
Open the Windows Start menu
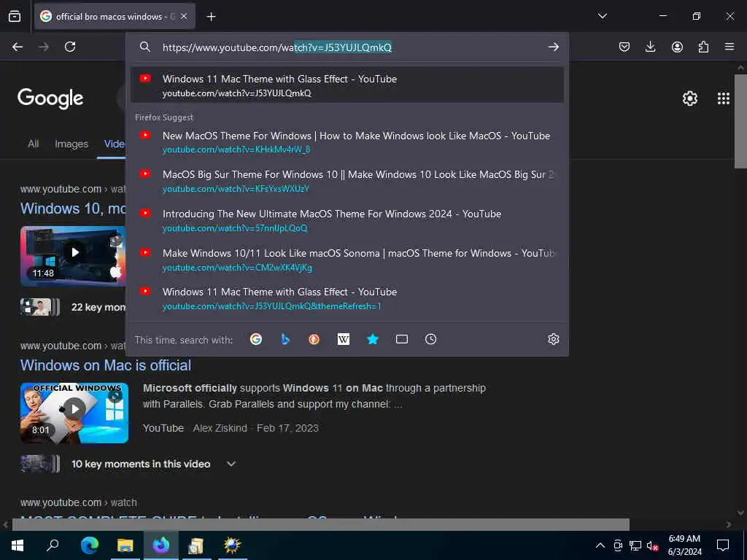[18, 545]
